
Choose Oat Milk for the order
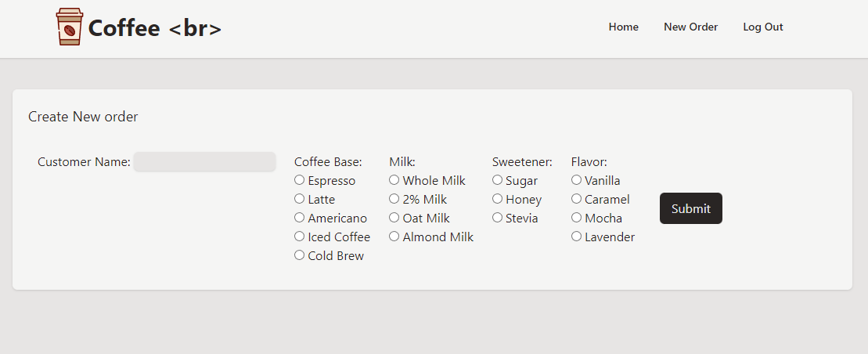394,218
